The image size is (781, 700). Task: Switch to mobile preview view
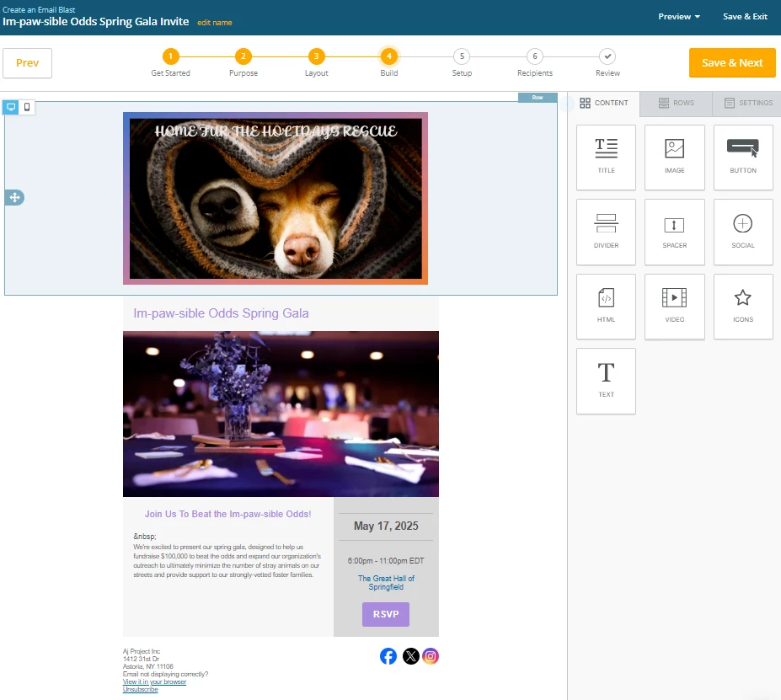pos(28,107)
